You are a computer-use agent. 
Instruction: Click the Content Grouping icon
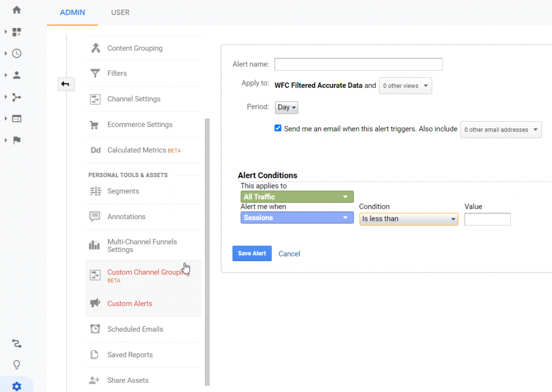coord(95,48)
